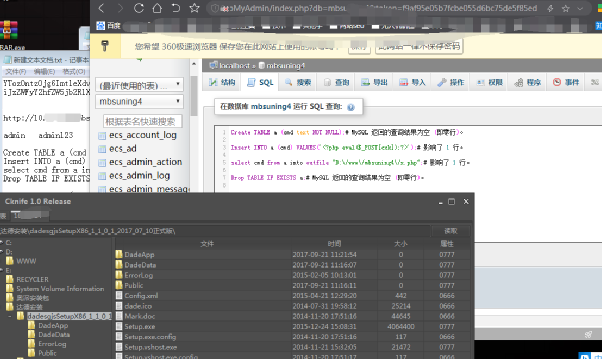Click the Cknife path input field
This screenshot has height=360, width=602.
(x=215, y=231)
